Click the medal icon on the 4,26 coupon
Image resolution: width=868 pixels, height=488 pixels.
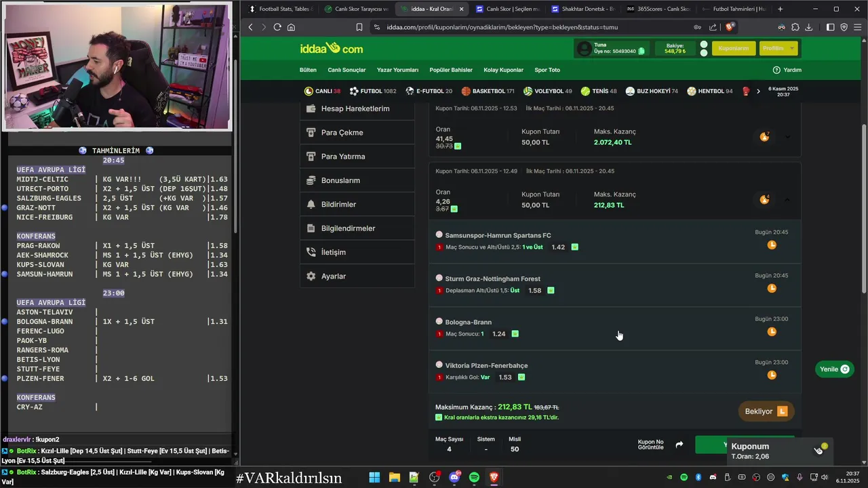764,199
